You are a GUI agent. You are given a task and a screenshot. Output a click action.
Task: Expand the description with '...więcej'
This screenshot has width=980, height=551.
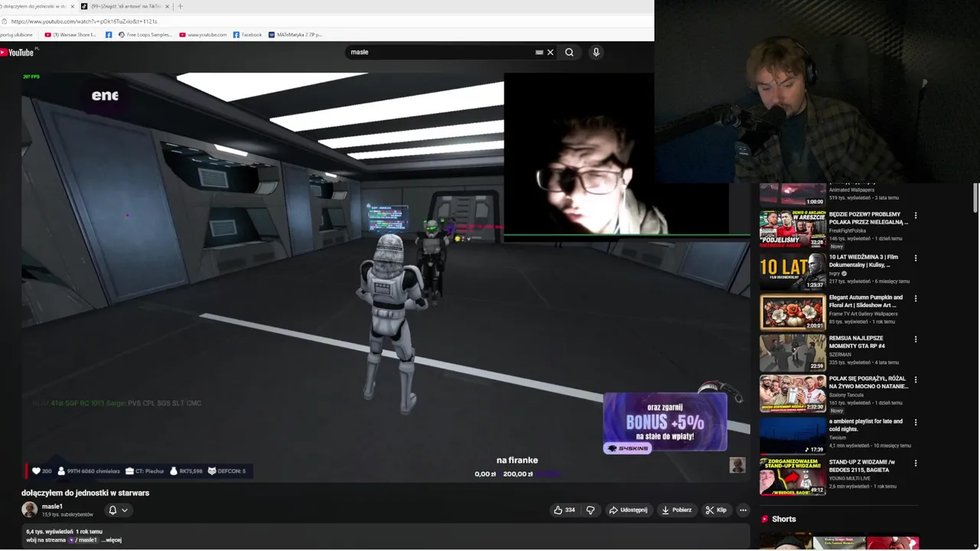point(112,540)
